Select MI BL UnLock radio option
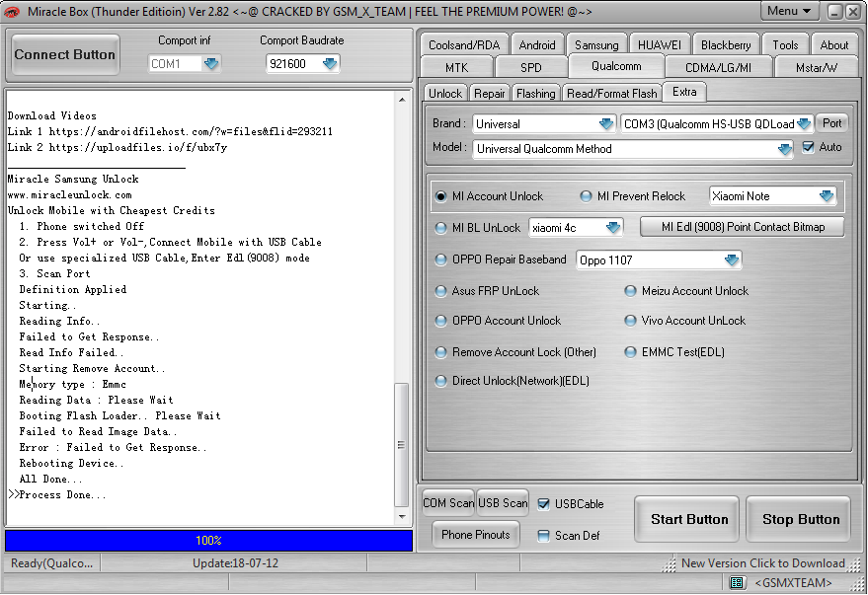Viewport: 868px width, 595px height. pos(440,228)
